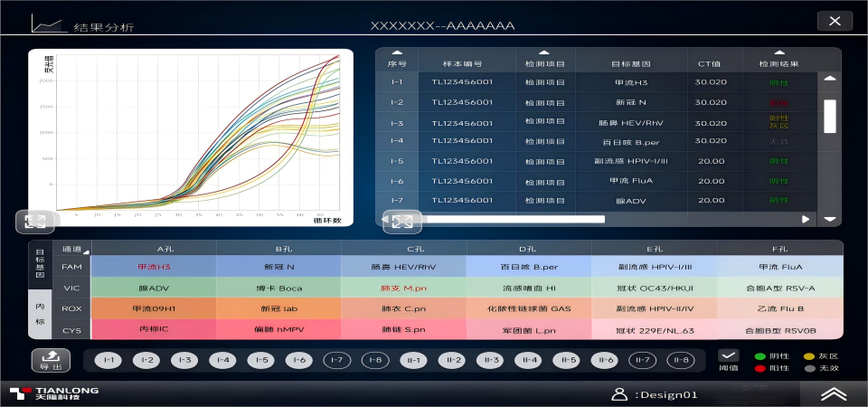Open the Design01 user profile icon

tap(619, 393)
